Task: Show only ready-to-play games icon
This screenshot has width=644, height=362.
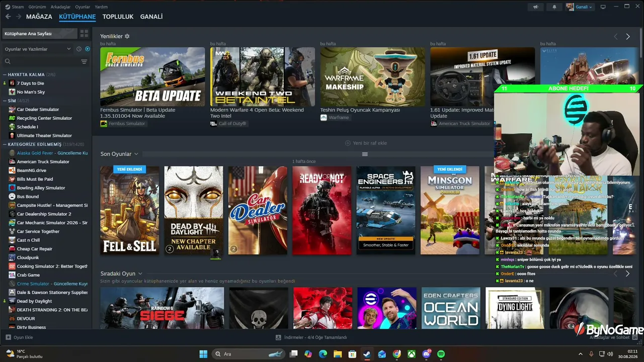Action: point(88,49)
